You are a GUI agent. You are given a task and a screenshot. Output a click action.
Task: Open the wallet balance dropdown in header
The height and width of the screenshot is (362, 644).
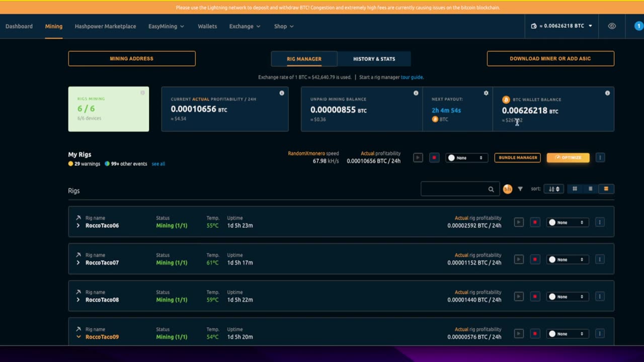[x=561, y=26]
